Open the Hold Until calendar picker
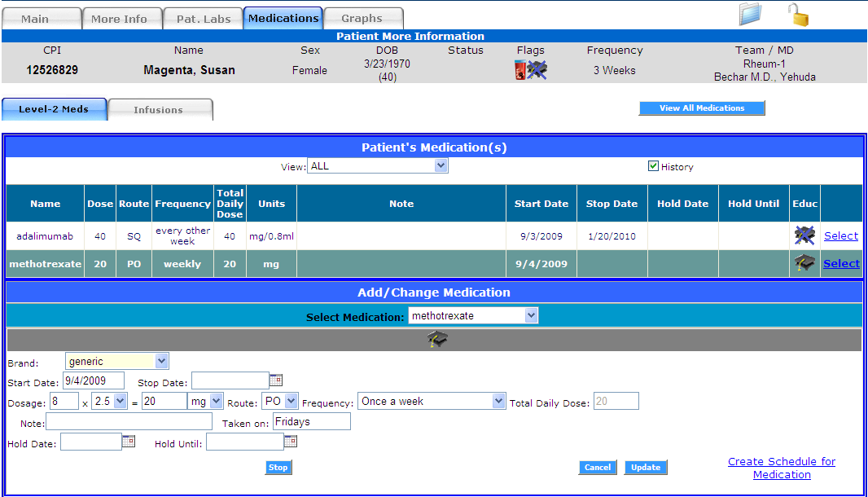 291,441
